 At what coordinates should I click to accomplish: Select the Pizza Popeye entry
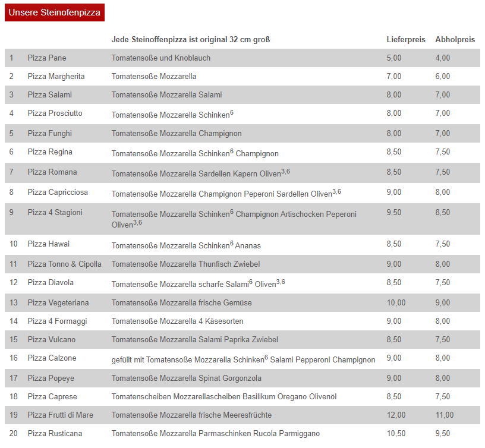click(x=51, y=378)
